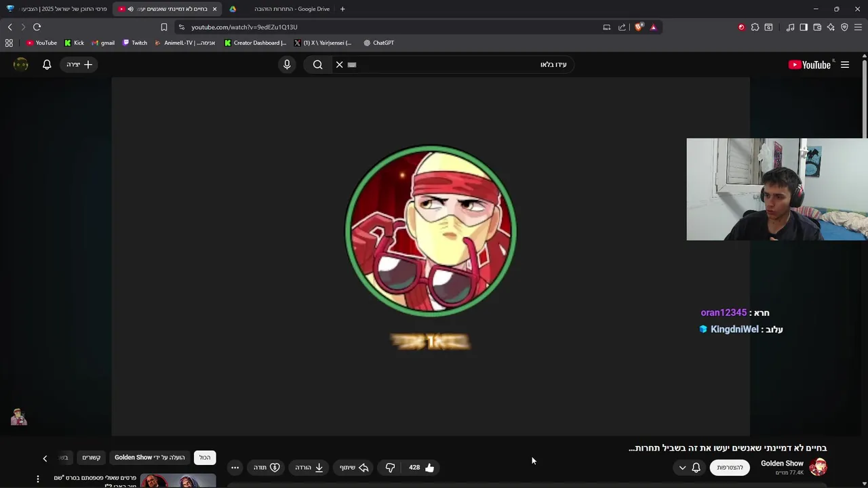
Task: Close the active YouTube tab
Action: pos(215,9)
